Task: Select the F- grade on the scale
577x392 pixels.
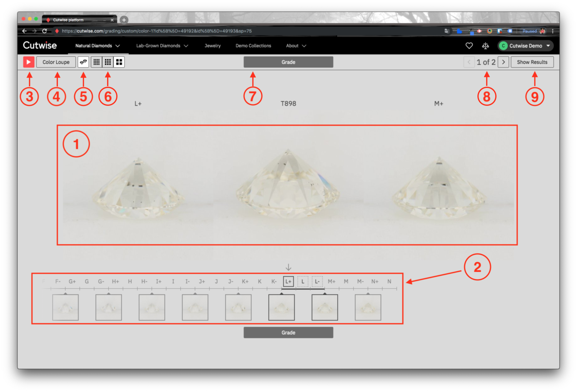Action: pos(58,281)
